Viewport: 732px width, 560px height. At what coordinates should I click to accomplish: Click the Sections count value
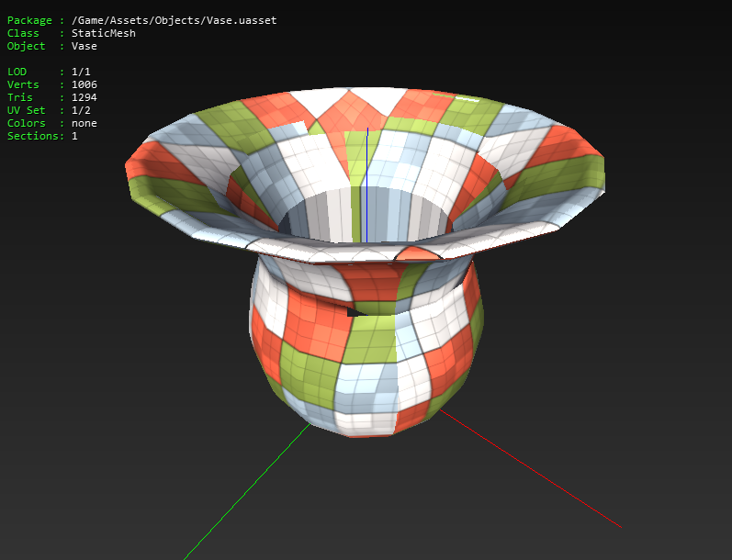pyautogui.click(x=74, y=136)
